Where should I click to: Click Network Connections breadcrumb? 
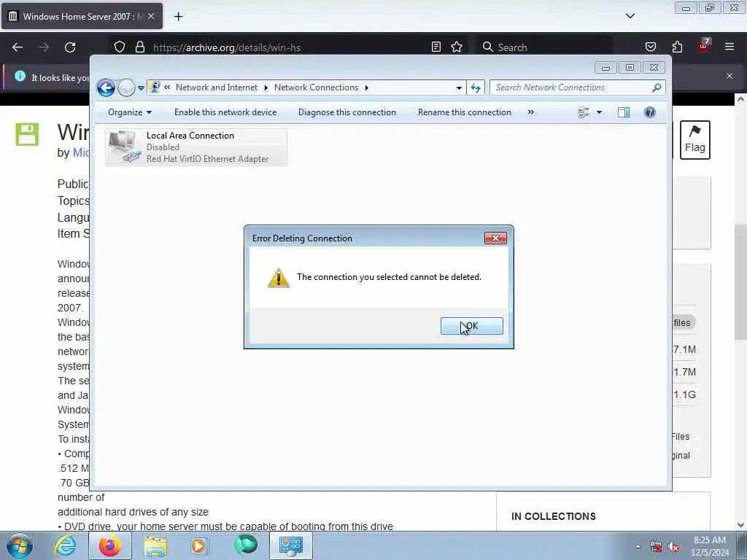(316, 87)
